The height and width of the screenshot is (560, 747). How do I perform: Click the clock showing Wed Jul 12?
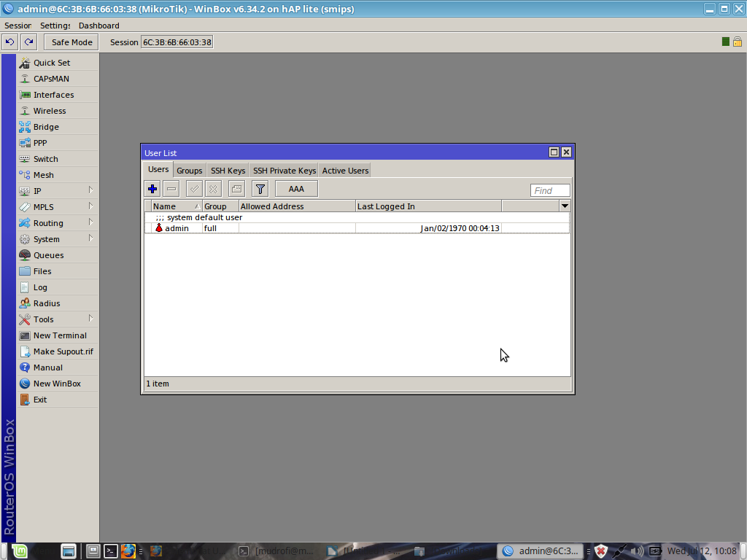coord(701,551)
